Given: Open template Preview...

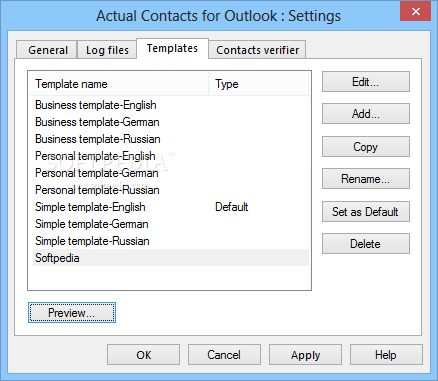Looking at the screenshot, I should [72, 313].
